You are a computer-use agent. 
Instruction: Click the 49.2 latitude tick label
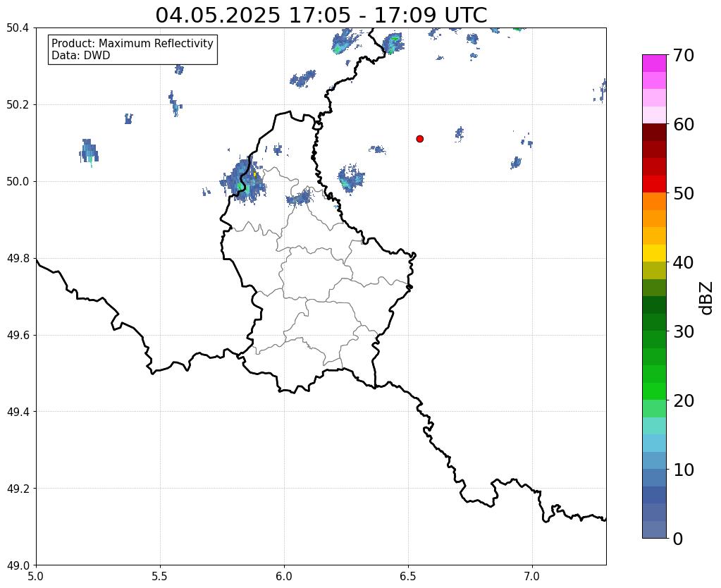[18, 489]
